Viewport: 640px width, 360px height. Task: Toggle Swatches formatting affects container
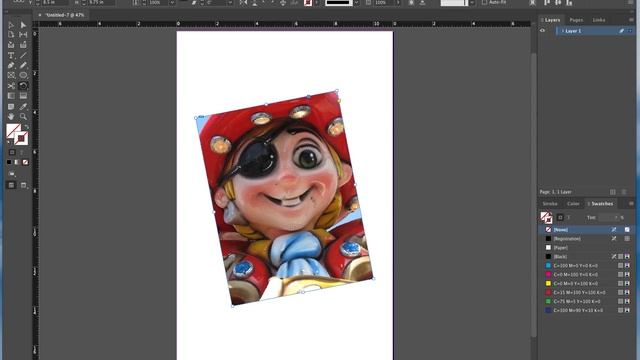(x=560, y=218)
